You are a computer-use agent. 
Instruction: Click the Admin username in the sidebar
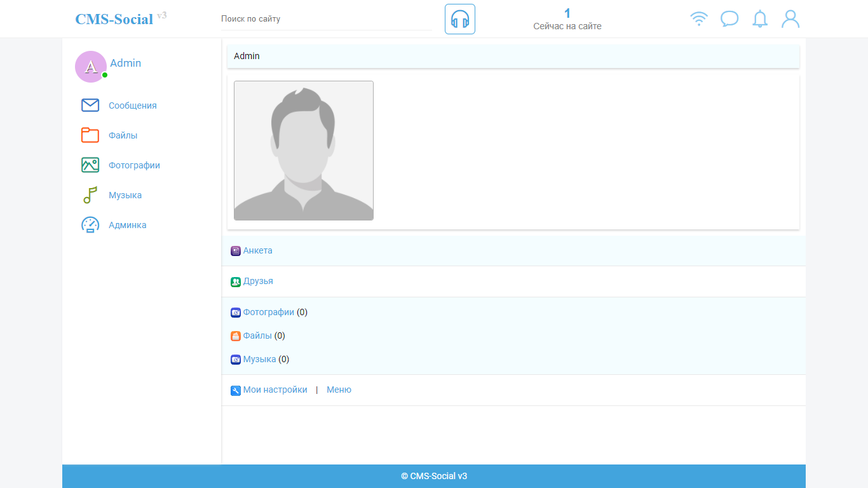tap(126, 63)
